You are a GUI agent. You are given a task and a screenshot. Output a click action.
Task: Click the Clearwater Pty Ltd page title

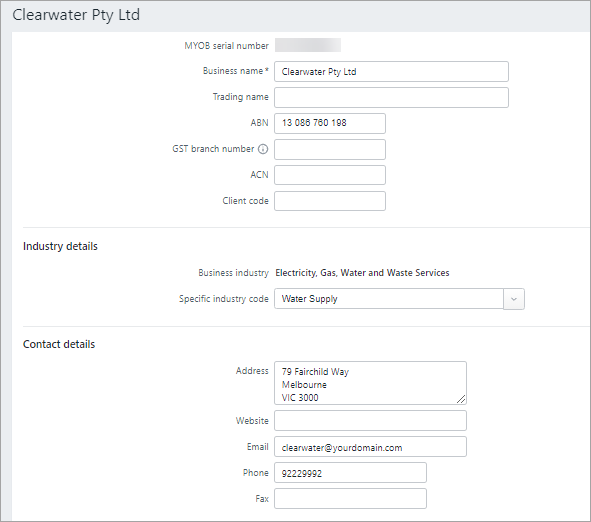[x=76, y=15]
